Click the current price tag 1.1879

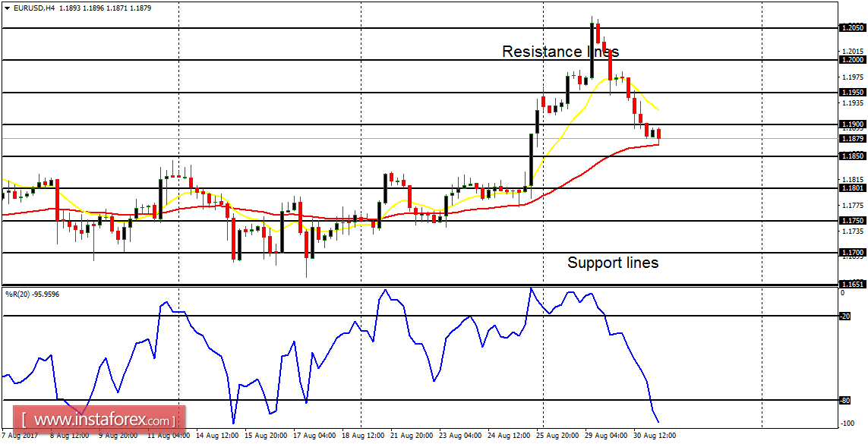pos(854,137)
